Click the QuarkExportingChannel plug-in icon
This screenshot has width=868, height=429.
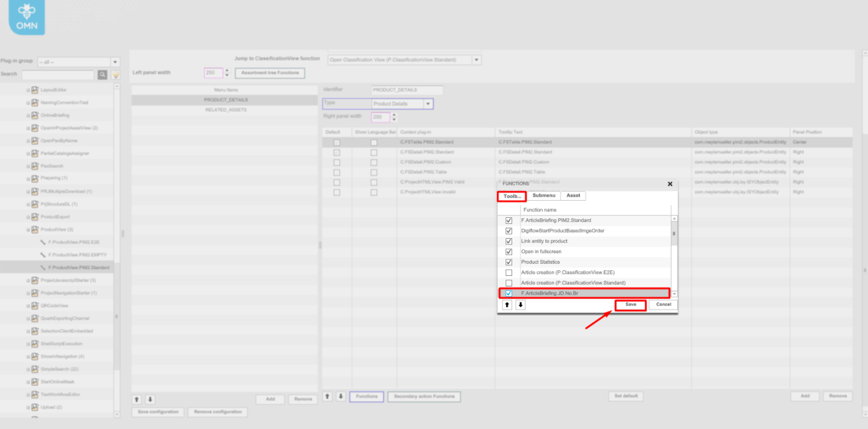click(x=35, y=318)
